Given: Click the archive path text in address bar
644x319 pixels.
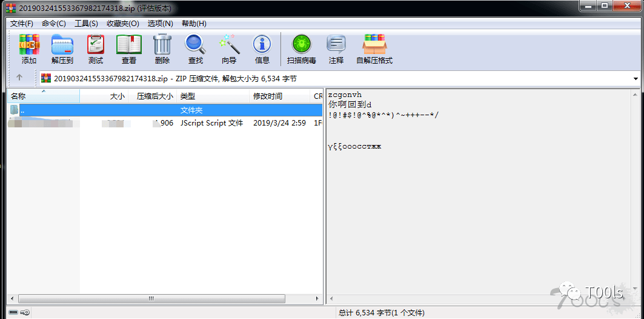Looking at the screenshot, I should point(175,78).
